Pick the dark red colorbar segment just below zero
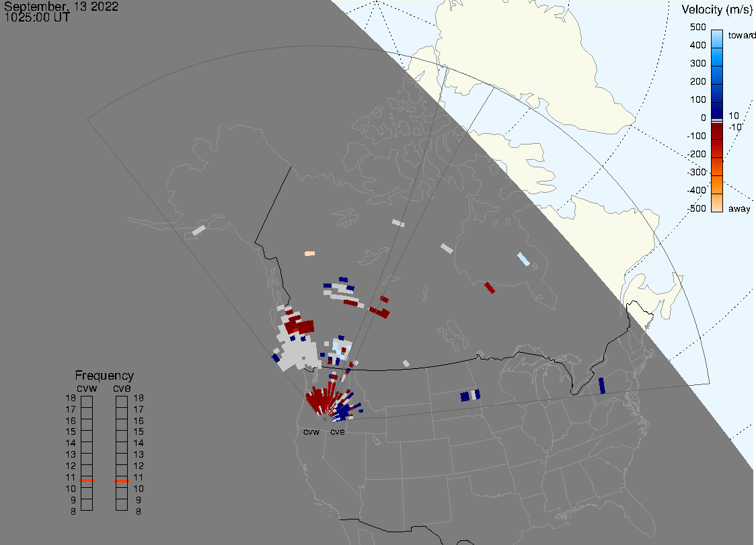 [x=717, y=131]
